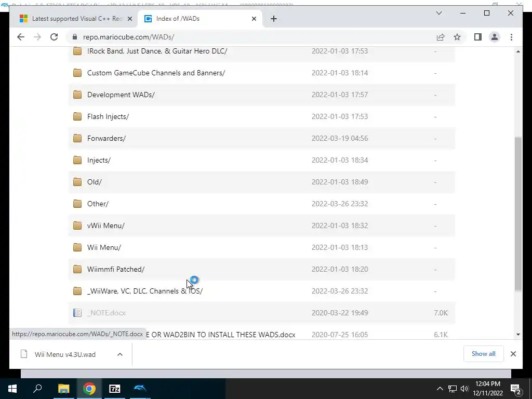Click Show all downloads button

coord(484,354)
